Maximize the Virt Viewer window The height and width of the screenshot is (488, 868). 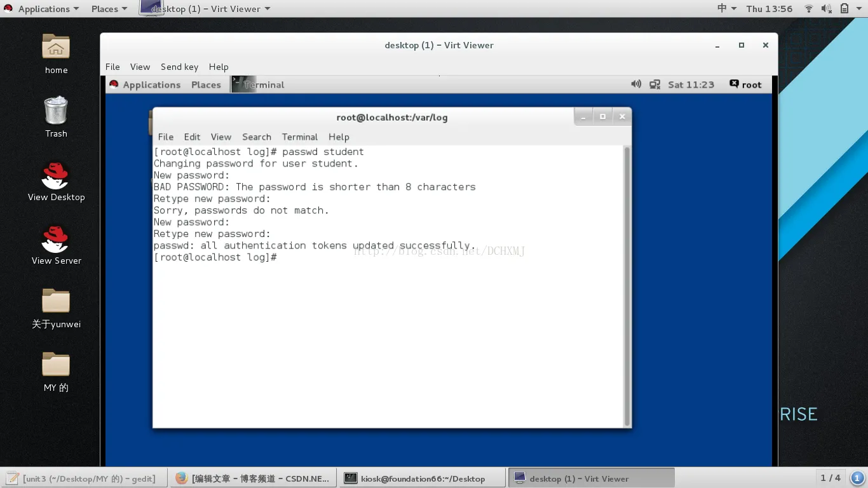click(742, 45)
